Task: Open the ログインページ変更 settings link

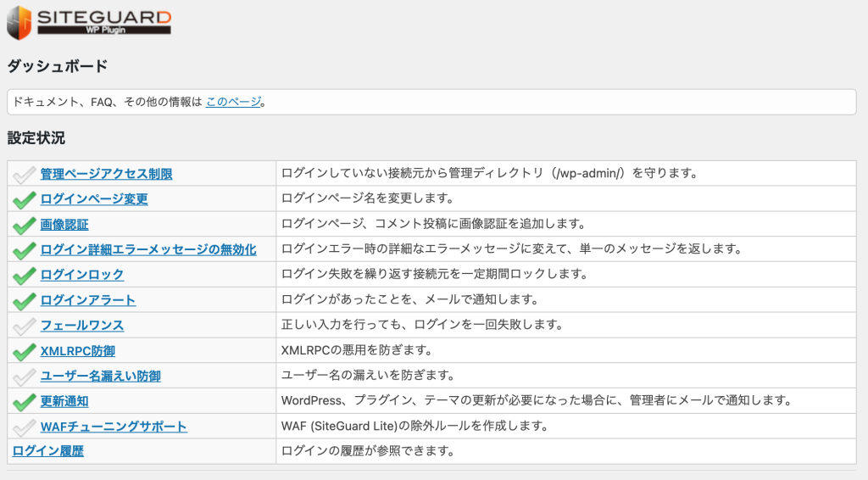Action: [x=94, y=199]
